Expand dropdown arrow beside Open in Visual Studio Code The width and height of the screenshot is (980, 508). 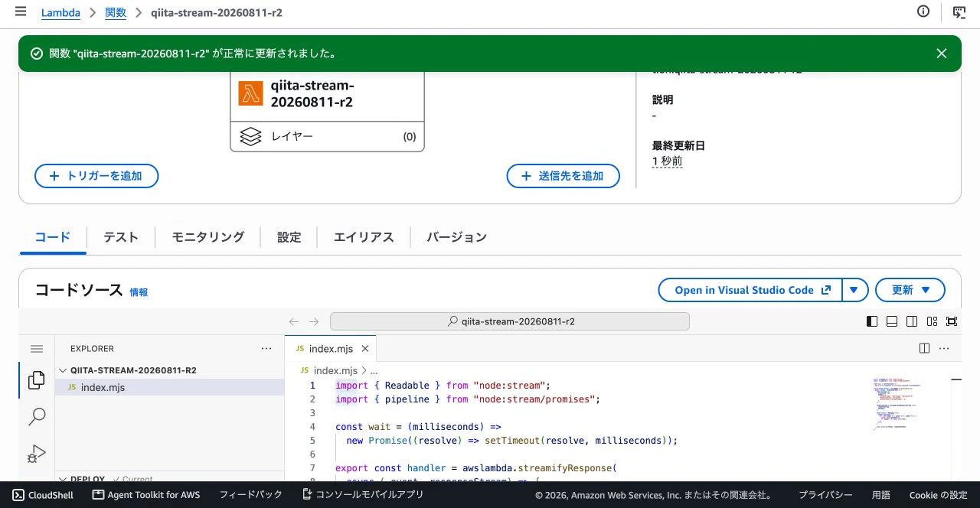click(x=855, y=290)
